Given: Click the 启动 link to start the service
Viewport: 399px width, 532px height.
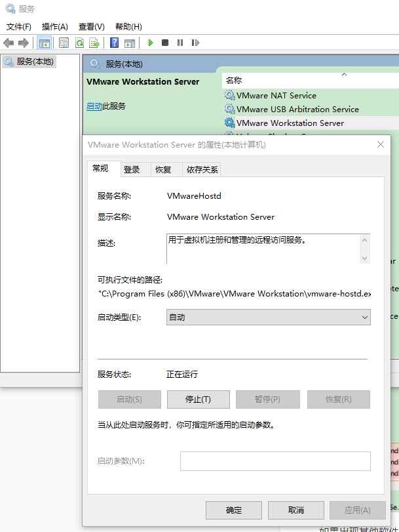Looking at the screenshot, I should click(x=94, y=106).
